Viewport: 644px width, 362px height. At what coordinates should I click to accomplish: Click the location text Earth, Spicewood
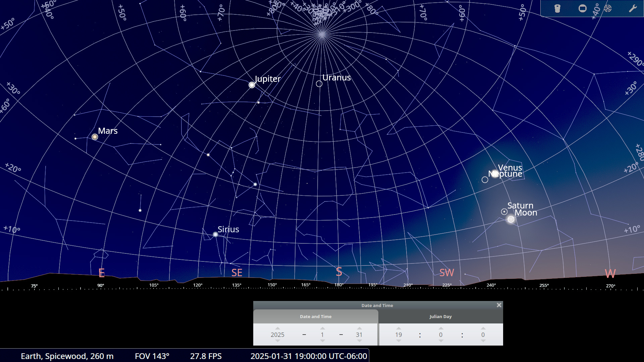coord(67,356)
